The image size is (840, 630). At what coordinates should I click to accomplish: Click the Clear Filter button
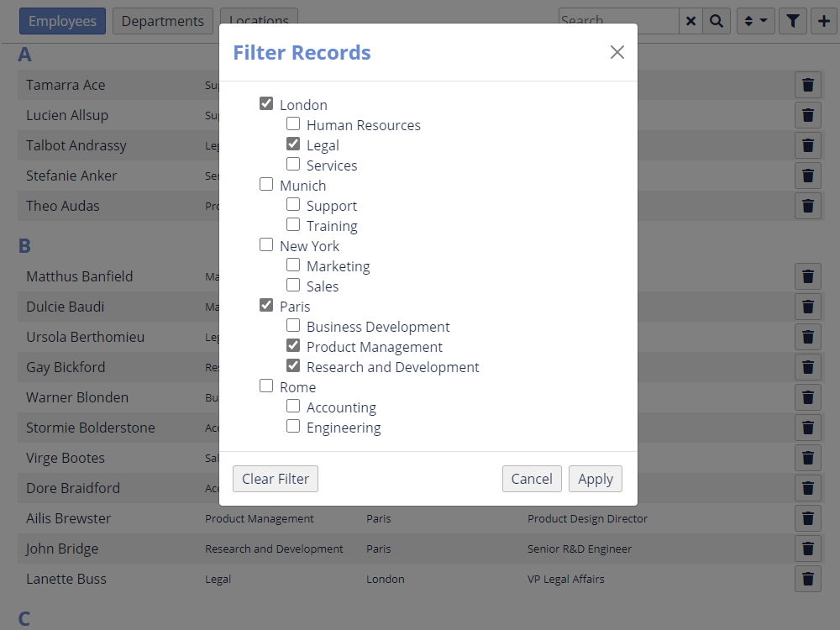point(276,479)
